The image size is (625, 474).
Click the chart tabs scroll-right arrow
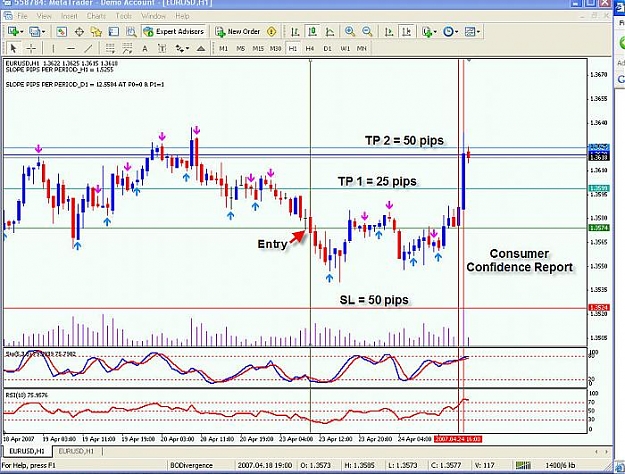pyautogui.click(x=607, y=452)
